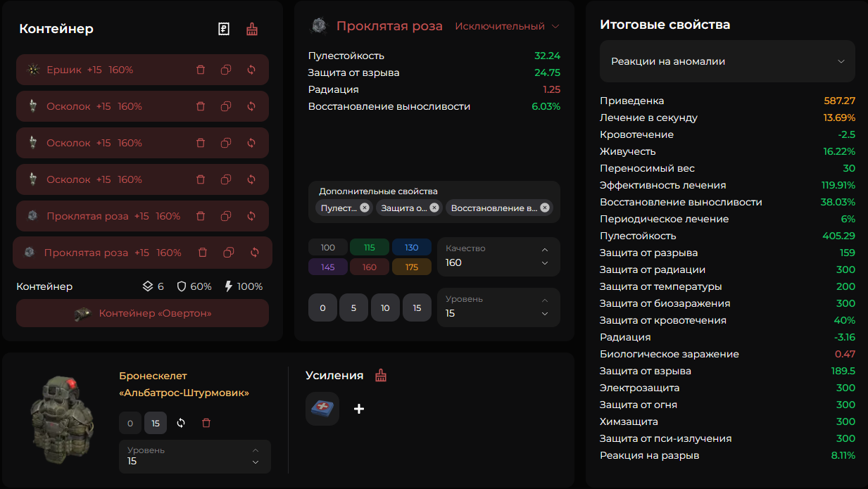
Task: Open the Исключительный rarity dropdown
Action: point(507,26)
